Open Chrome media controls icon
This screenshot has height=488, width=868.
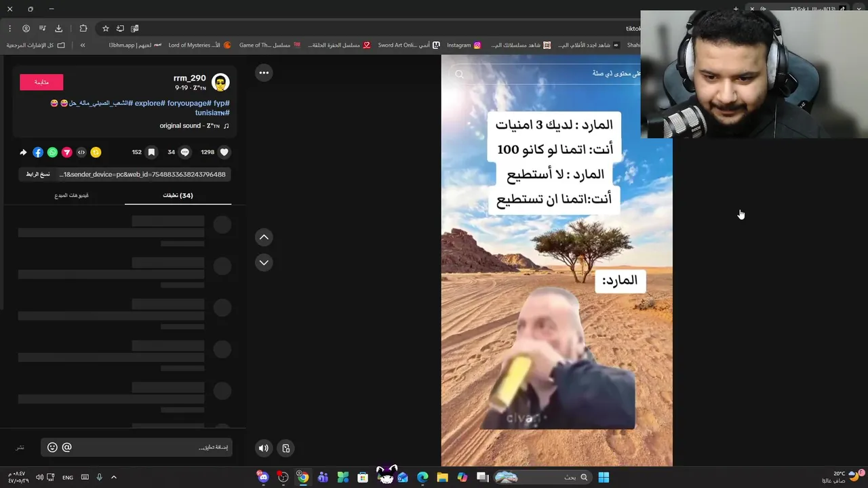(x=42, y=28)
